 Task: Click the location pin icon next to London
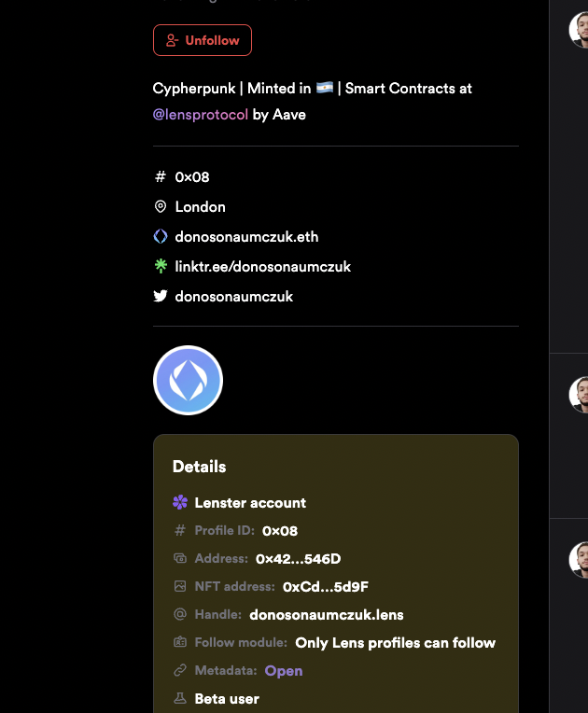[161, 206]
